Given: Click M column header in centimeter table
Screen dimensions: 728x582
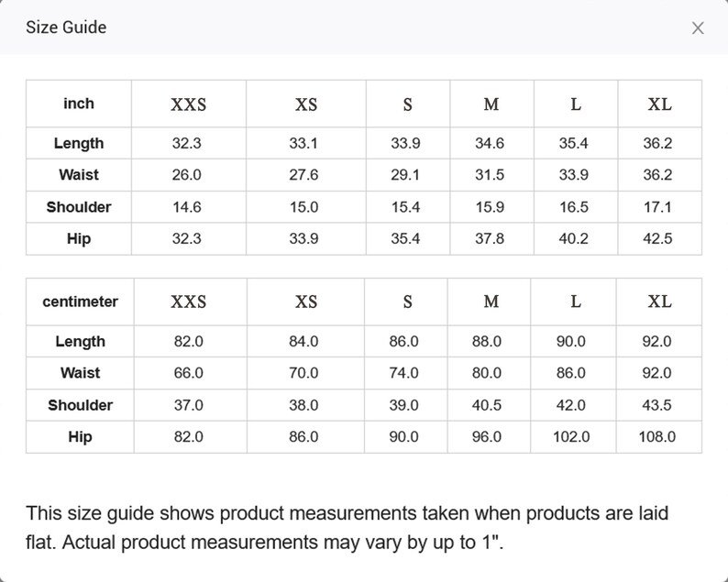Looking at the screenshot, I should click(491, 302).
